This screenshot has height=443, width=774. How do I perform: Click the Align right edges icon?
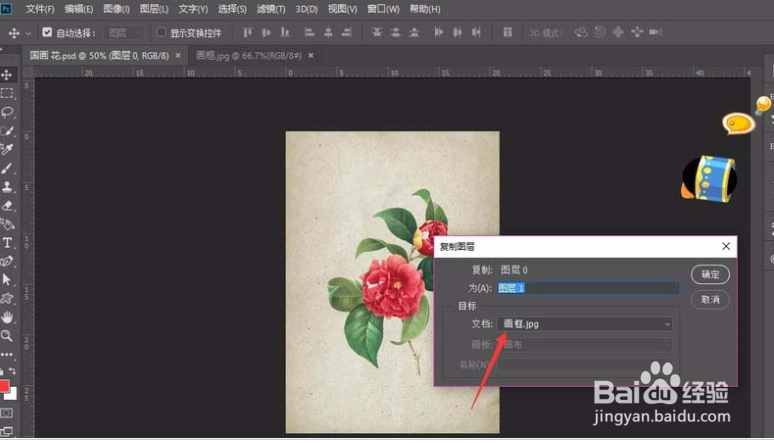coord(347,33)
